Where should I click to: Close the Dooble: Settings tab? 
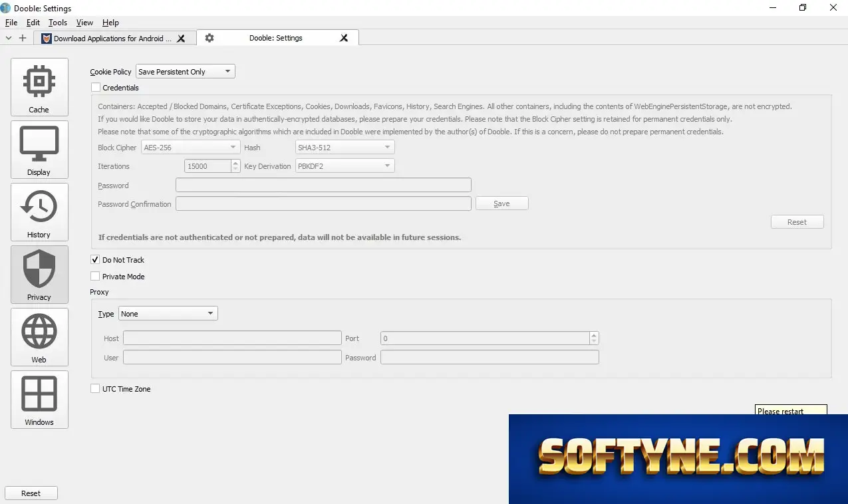[x=344, y=38]
